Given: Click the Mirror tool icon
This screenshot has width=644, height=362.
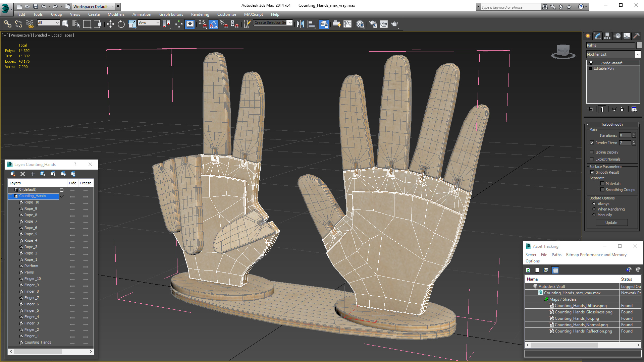Looking at the screenshot, I should pyautogui.click(x=301, y=24).
